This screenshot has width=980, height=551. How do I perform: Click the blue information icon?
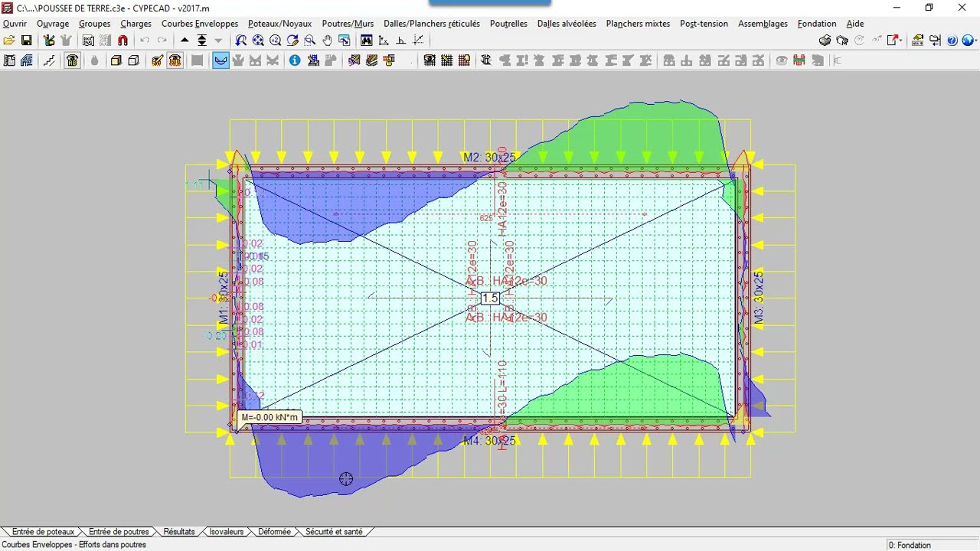(294, 60)
